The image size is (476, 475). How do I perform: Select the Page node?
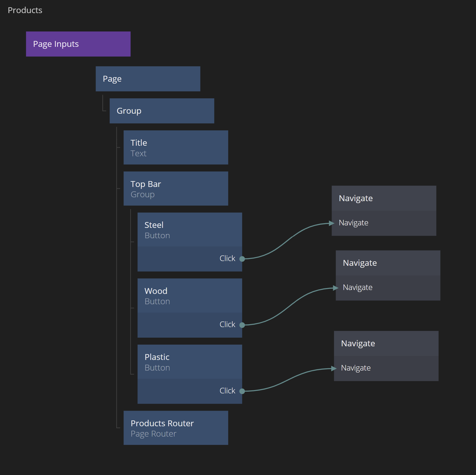[x=148, y=79]
